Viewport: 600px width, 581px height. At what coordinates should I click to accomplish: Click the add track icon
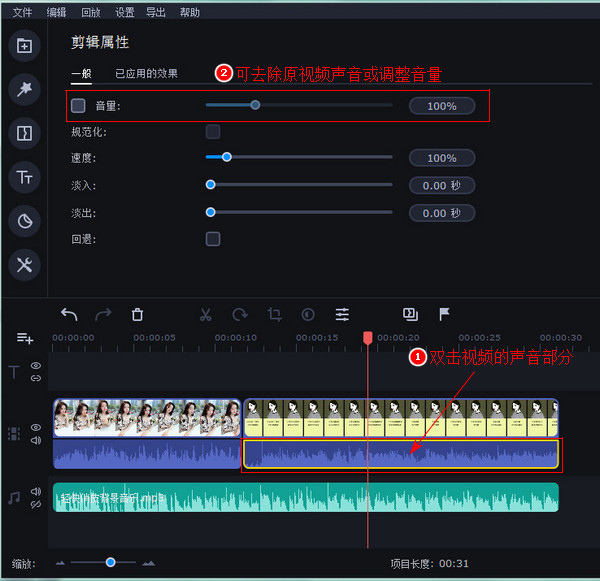point(25,338)
